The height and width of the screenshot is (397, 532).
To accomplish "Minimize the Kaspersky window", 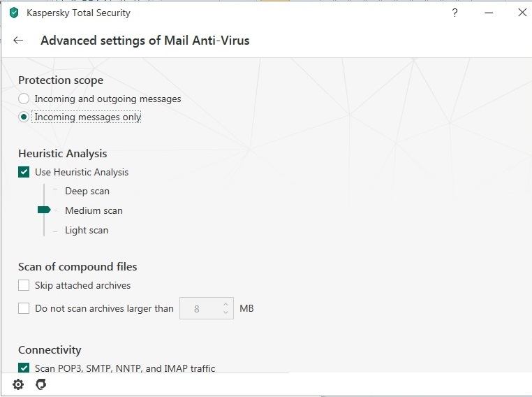I will [488, 13].
